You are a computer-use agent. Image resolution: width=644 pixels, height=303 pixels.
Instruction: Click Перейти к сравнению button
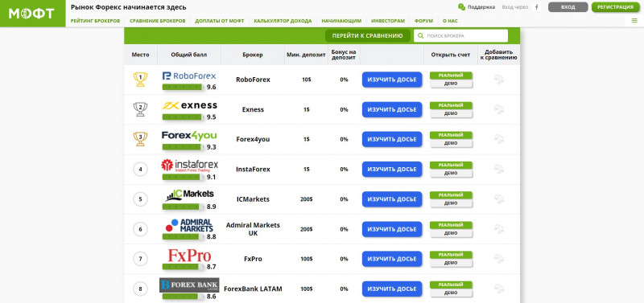point(367,35)
